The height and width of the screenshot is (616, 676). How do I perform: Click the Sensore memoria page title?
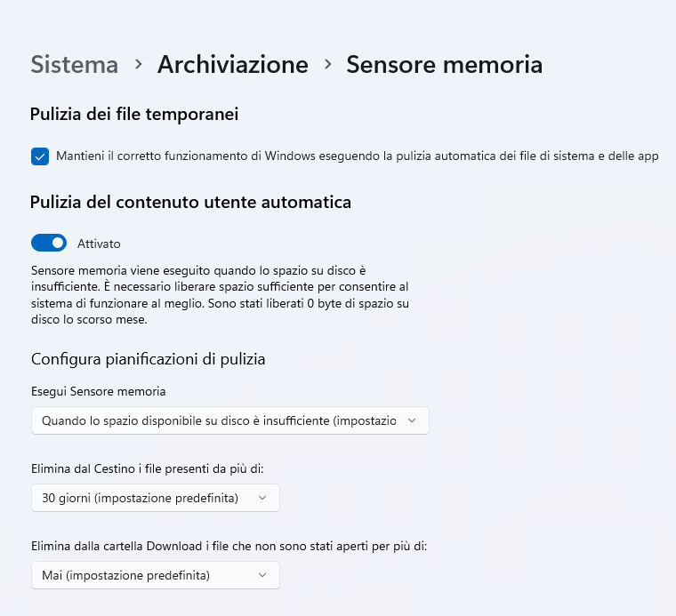pos(444,65)
